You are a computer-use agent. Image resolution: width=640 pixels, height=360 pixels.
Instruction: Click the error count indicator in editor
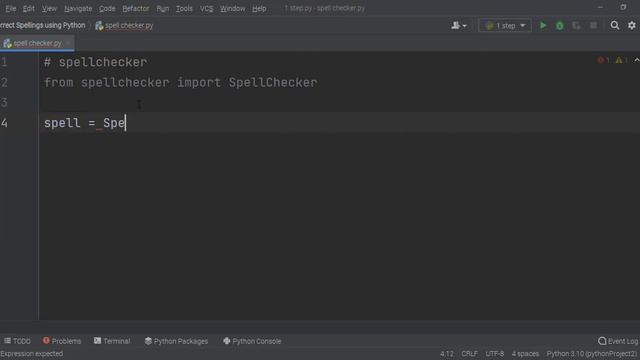pyautogui.click(x=603, y=60)
